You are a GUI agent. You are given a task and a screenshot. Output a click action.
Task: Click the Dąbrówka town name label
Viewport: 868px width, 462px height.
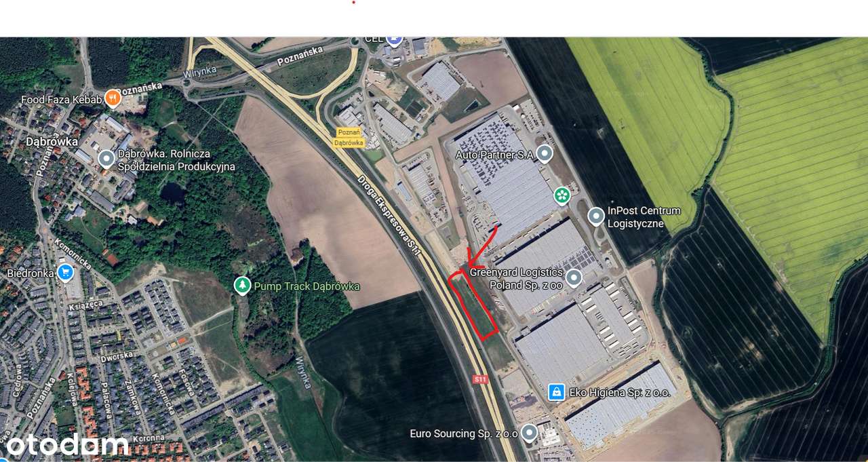coord(42,141)
